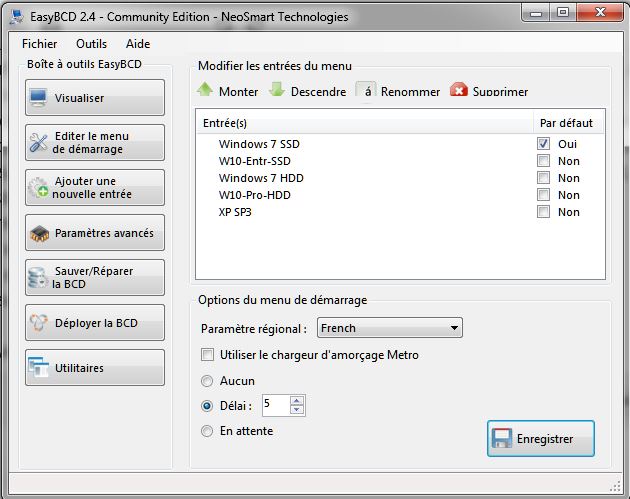Click the Renommer rename icon
The image size is (630, 499).
367,91
